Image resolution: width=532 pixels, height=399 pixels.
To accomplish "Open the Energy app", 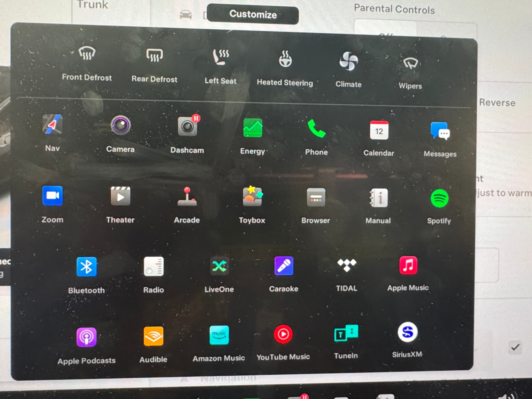I will coord(253,137).
